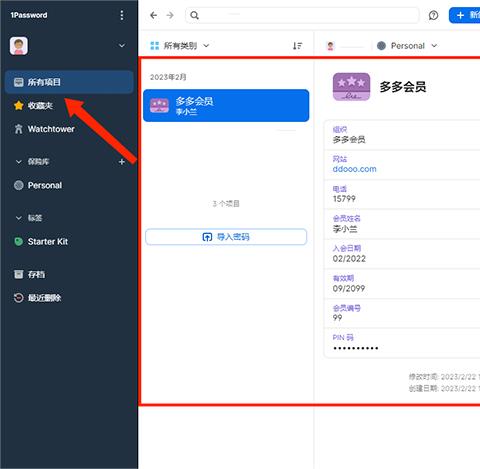Open the 所有类别 category dropdown
Viewport: 480px width, 469px height.
180,46
